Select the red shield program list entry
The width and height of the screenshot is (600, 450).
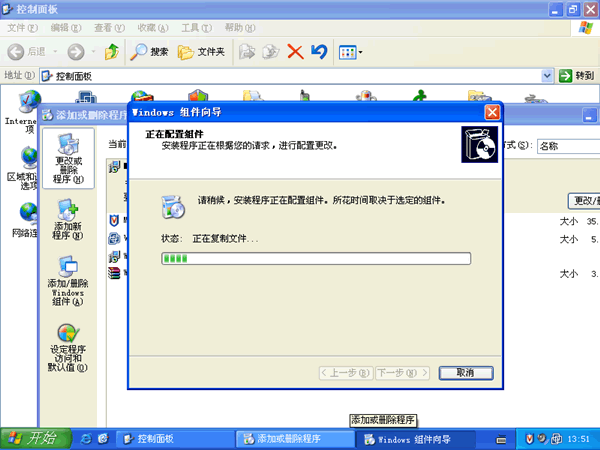coord(114,221)
